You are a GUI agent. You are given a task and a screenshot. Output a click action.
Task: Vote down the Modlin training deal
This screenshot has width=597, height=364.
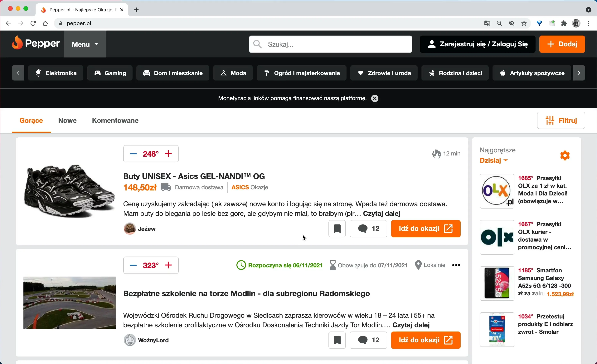[x=133, y=265]
